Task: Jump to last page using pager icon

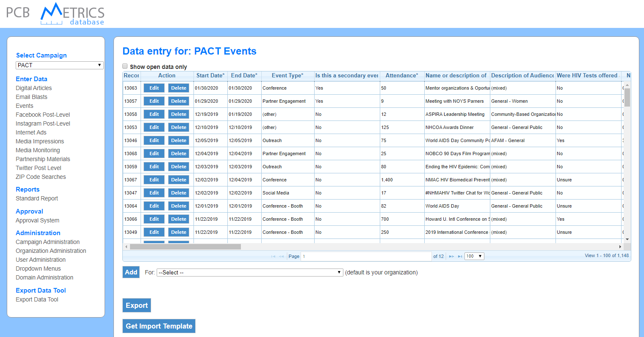Action: (x=460, y=256)
